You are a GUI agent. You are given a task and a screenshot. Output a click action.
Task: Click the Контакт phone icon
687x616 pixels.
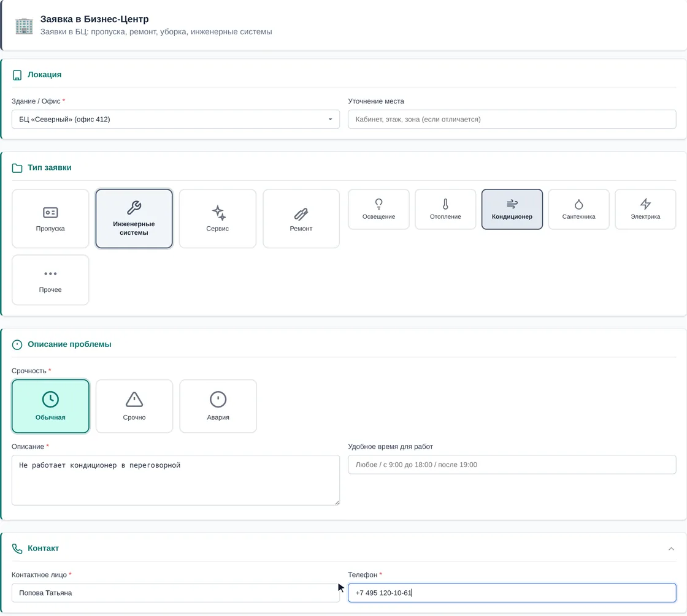[17, 549]
